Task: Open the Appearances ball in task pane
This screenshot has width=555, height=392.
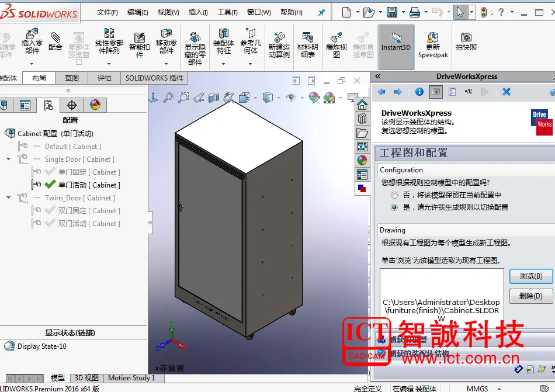Action: pyautogui.click(x=362, y=160)
